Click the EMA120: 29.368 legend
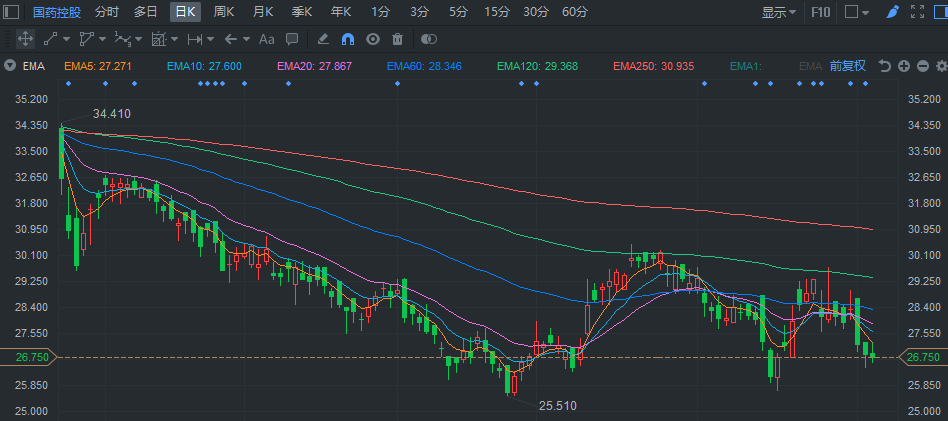This screenshot has width=948, height=421. point(537,67)
